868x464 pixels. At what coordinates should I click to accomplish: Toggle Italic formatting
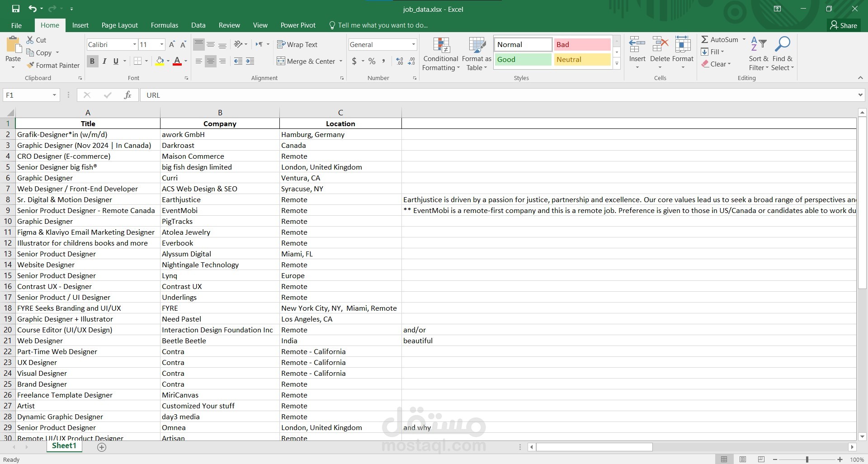[x=104, y=61]
